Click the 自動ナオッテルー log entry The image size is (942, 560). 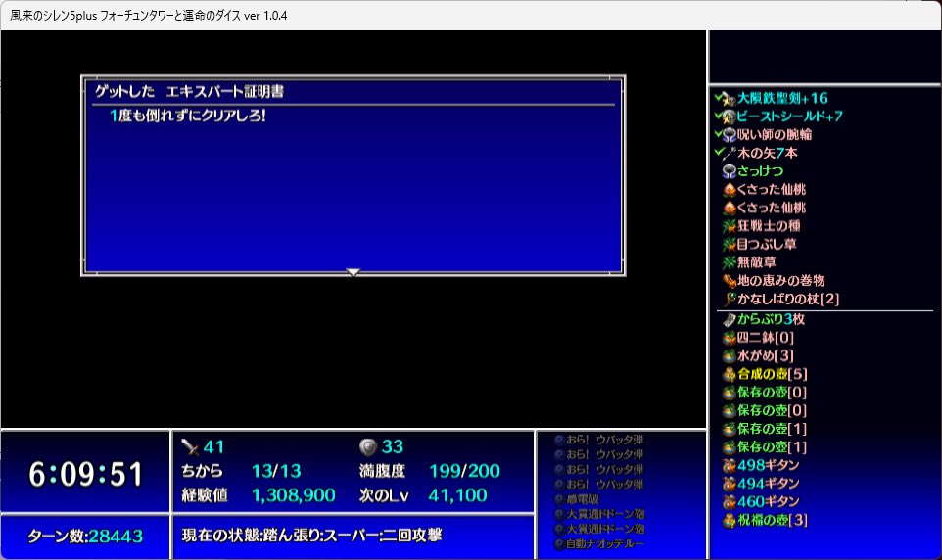pyautogui.click(x=605, y=544)
